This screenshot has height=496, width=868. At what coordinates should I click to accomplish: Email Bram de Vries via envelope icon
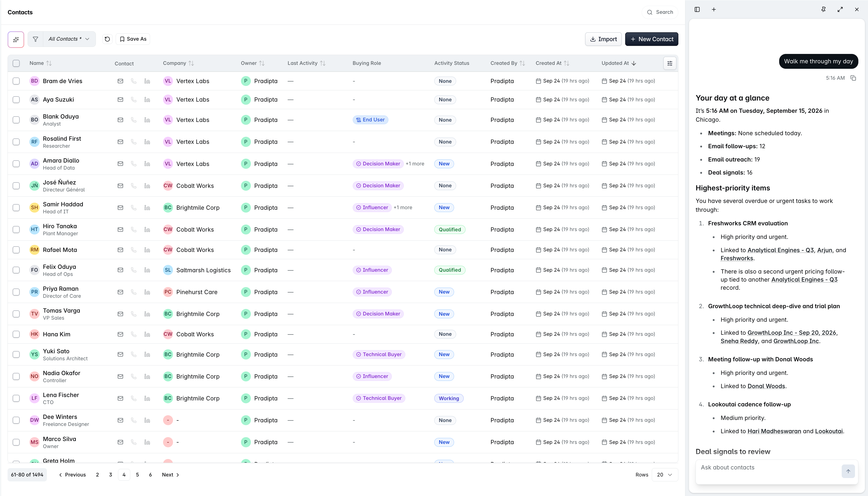(120, 81)
